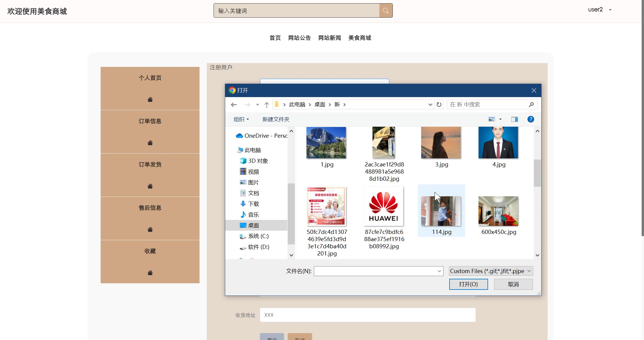The width and height of the screenshot is (644, 340).
Task: Click 打开(O) button in dialog
Action: point(468,284)
